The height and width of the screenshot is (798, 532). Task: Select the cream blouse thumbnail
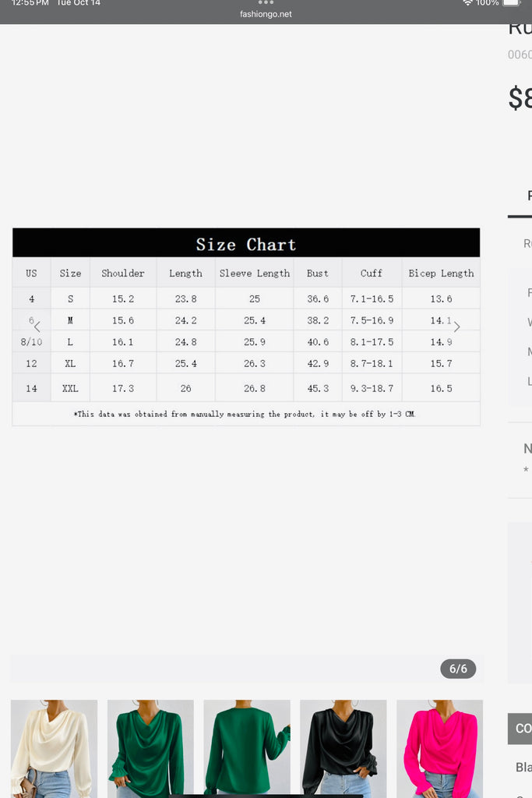coord(54,748)
